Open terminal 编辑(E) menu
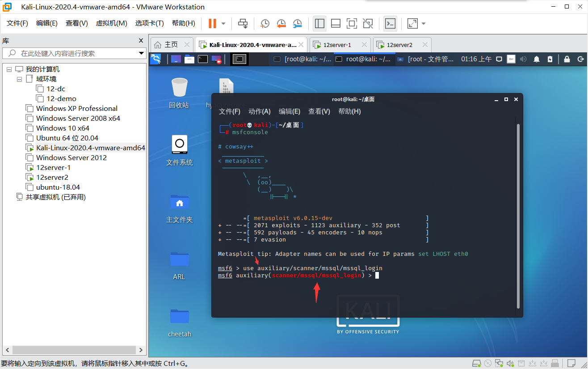Screen dimensions: 588x369 pyautogui.click(x=289, y=111)
